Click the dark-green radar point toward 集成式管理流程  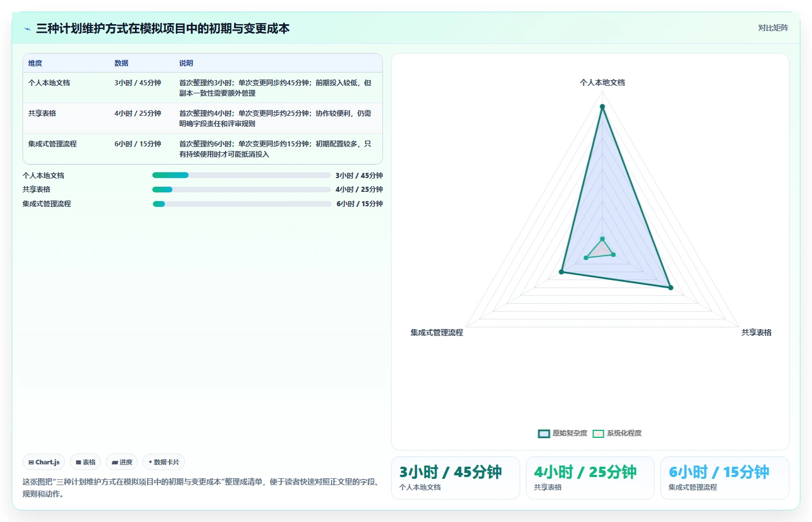coord(561,272)
